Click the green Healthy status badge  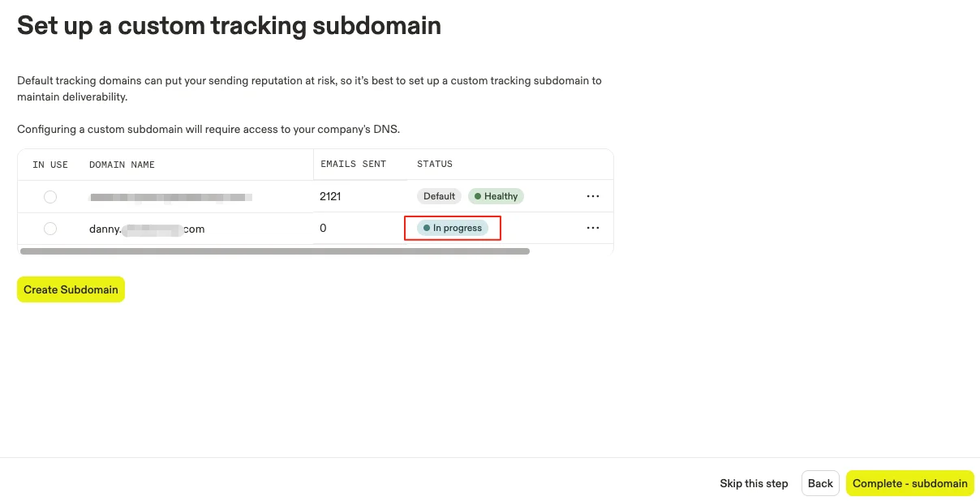(496, 196)
